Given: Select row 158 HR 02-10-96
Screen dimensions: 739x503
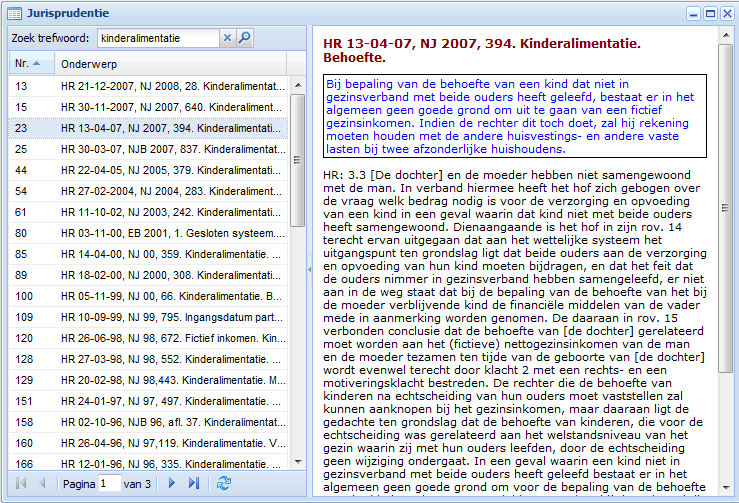Looking at the screenshot, I should (x=148, y=422).
